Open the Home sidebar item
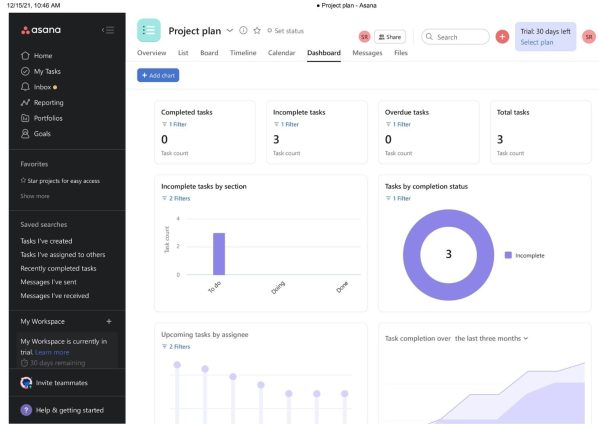The height and width of the screenshot is (424, 599). point(67,56)
